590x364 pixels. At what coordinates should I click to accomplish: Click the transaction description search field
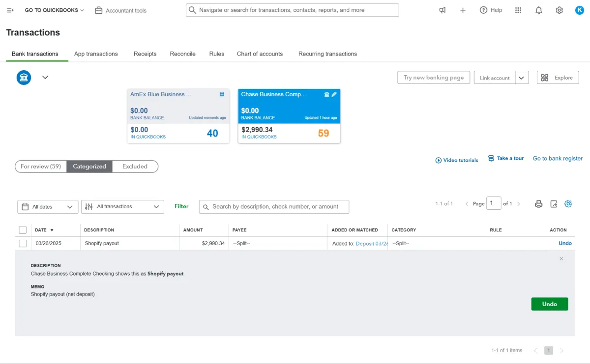click(274, 207)
